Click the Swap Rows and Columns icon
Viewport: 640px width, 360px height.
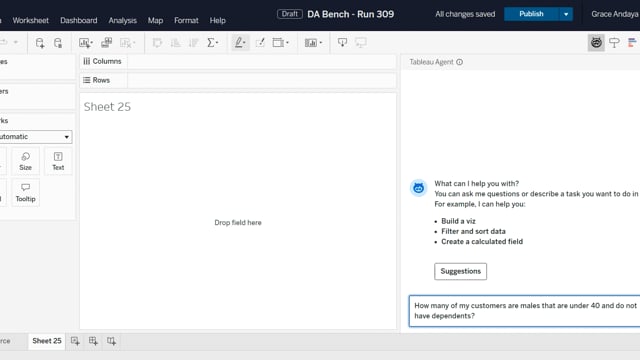pyautogui.click(x=157, y=42)
